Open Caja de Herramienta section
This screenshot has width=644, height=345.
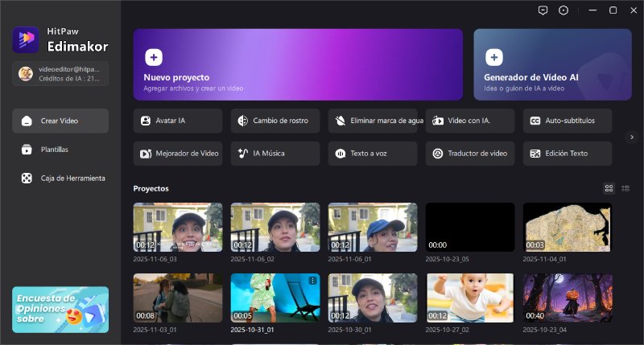(60, 178)
